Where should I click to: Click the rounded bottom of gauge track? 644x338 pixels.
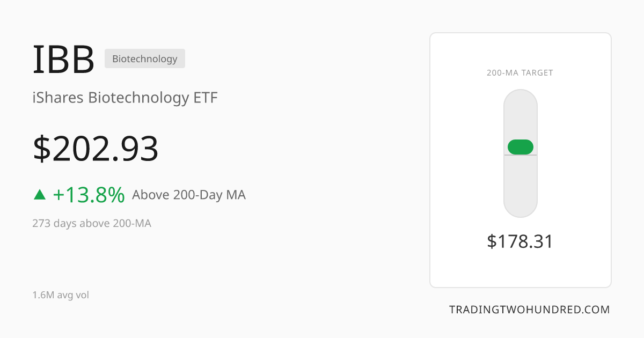point(521,209)
